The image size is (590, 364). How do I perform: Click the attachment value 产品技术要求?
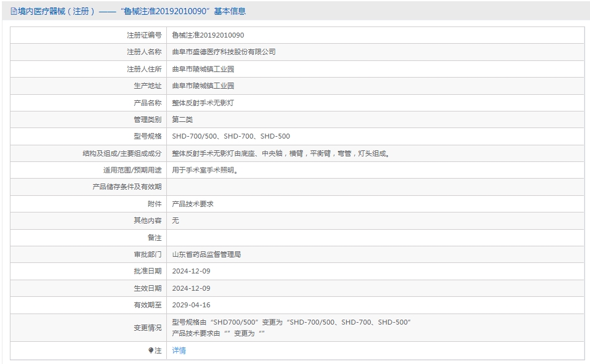193,204
